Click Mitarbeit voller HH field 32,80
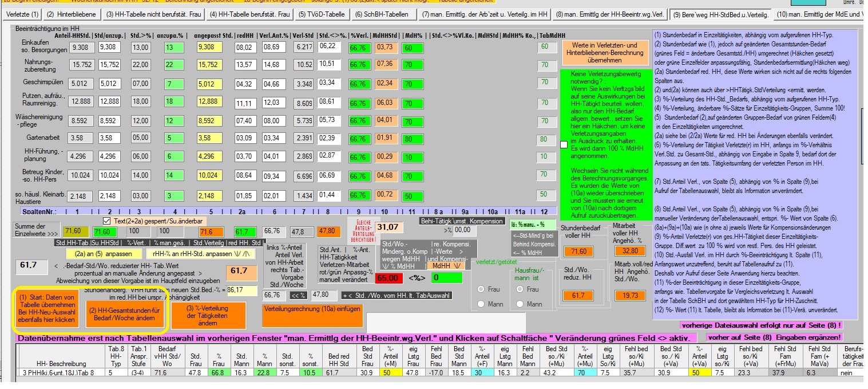This screenshot has height=389, width=868. (630, 251)
